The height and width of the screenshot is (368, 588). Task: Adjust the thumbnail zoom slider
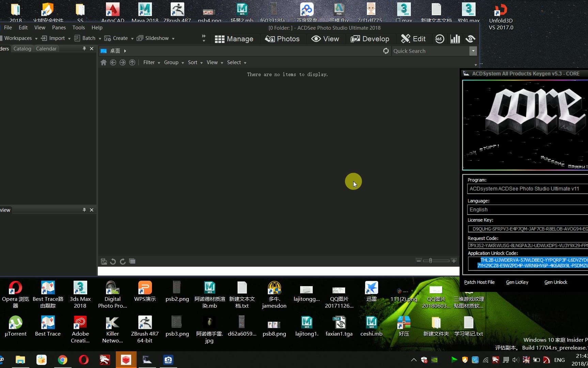[x=431, y=261]
